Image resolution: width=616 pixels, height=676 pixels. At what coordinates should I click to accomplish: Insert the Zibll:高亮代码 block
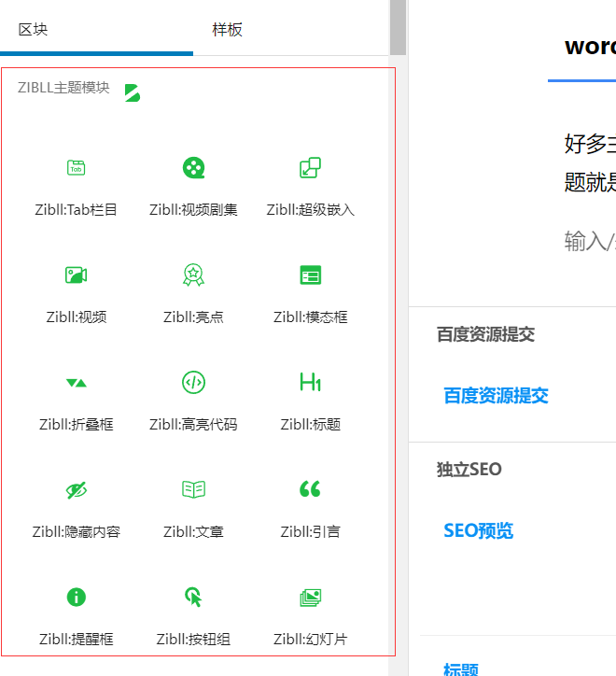193,400
